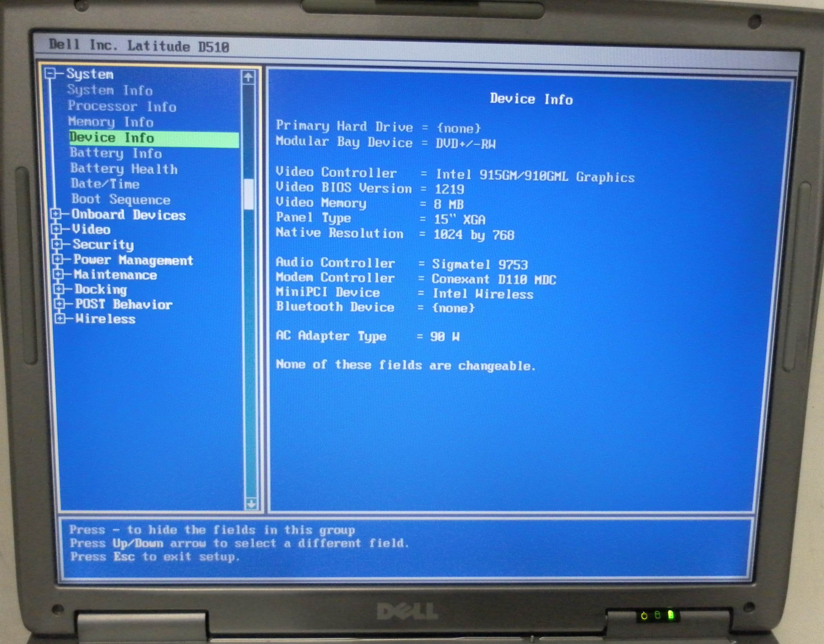
Task: Expand the Docking group
Action: [x=59, y=289]
